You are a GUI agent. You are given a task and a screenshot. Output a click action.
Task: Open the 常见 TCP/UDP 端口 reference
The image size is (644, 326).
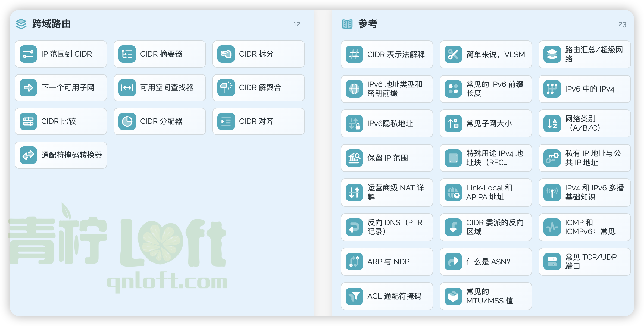point(584,261)
